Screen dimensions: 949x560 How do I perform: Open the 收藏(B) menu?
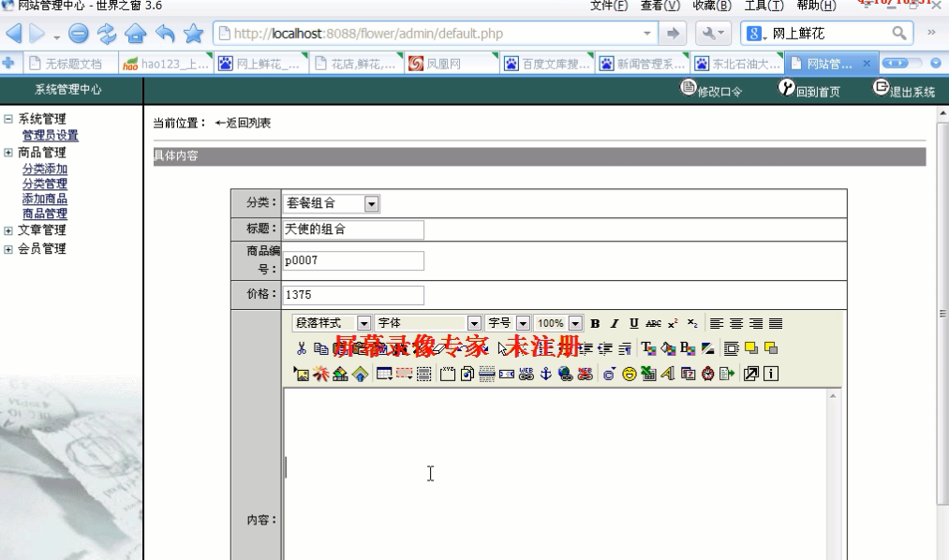tap(712, 6)
